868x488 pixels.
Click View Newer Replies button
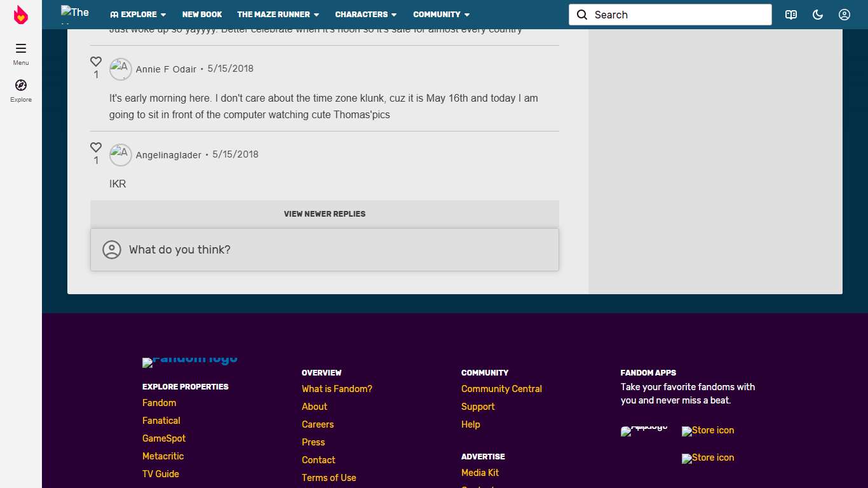[325, 214]
